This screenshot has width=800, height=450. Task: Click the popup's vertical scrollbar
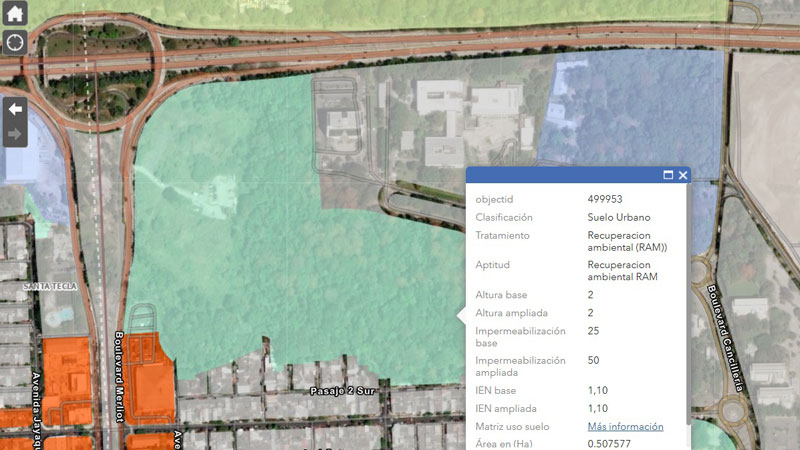tap(687, 300)
